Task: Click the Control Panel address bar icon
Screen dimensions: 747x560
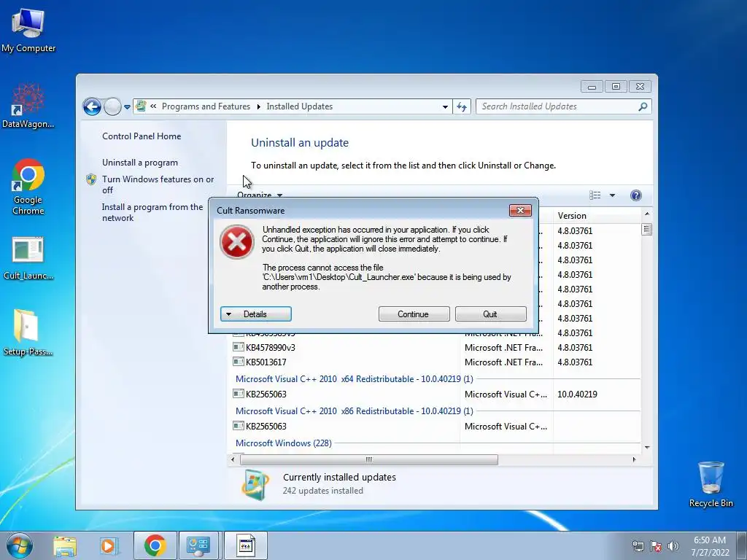Action: [x=141, y=106]
